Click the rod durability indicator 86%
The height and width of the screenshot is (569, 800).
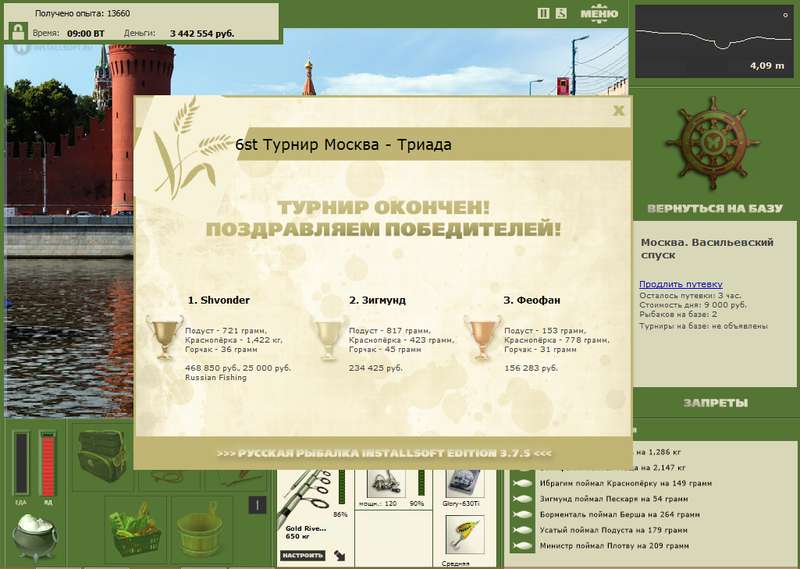coord(340,514)
